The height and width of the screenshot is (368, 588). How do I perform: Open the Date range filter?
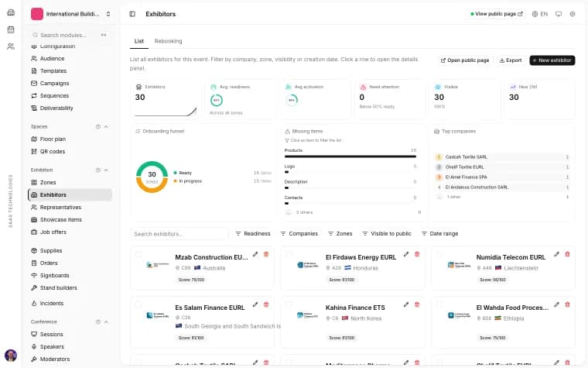[440, 233]
